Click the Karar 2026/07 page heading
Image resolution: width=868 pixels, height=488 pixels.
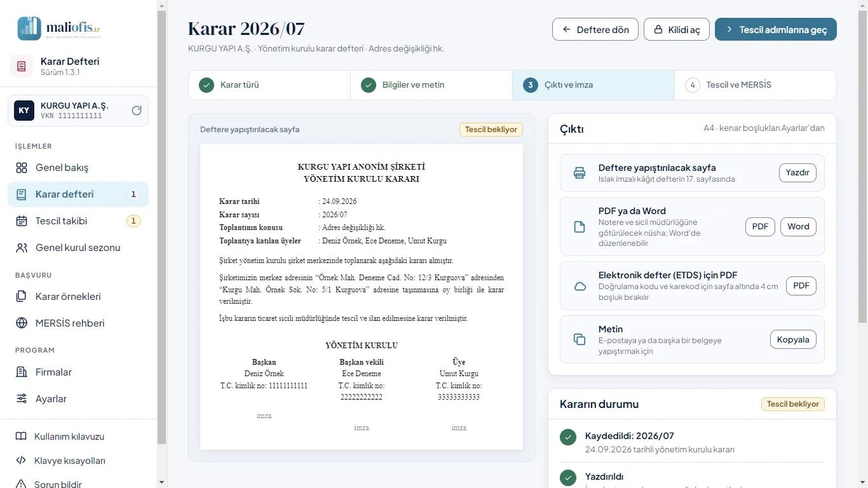pos(246,29)
